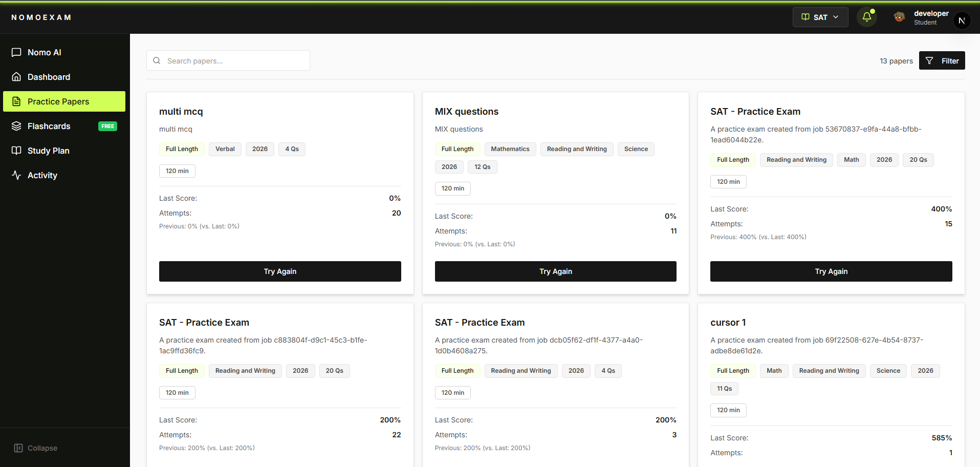This screenshot has width=980, height=467.
Task: Select Practice Papers menu item
Action: [64, 101]
